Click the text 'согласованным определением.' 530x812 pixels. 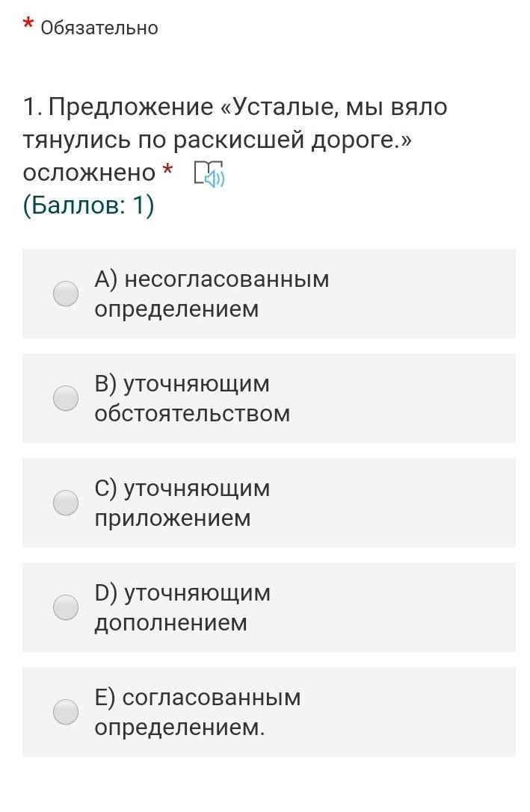197,712
